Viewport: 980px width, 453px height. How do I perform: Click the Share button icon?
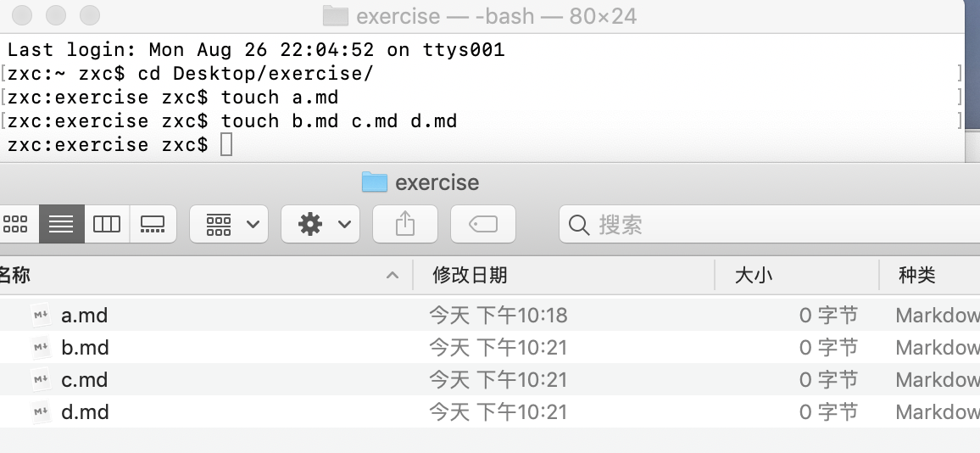tap(405, 223)
